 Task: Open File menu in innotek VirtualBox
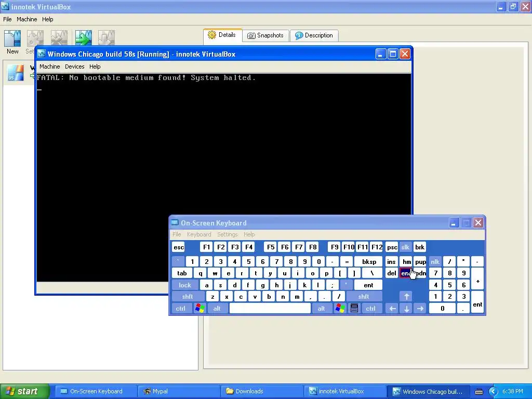tap(7, 19)
